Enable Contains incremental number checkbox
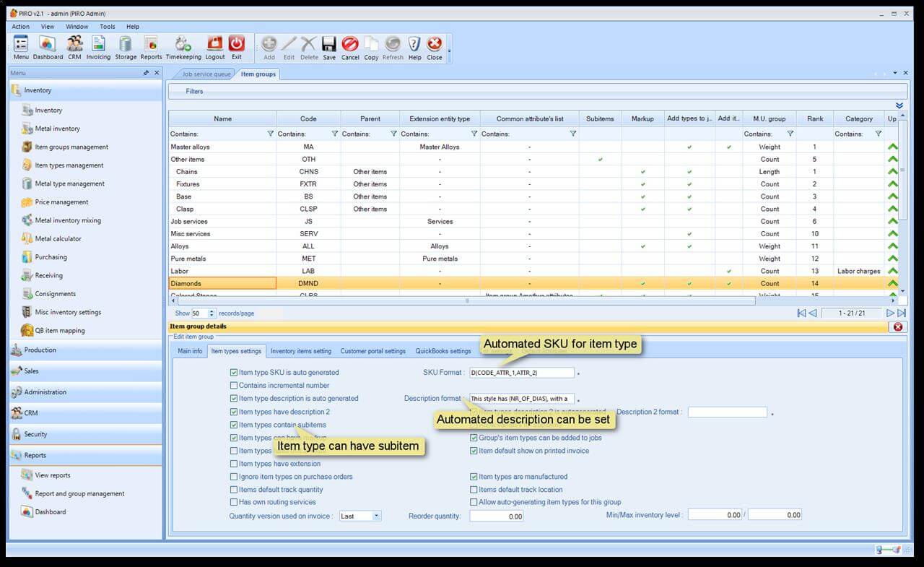The image size is (924, 567). [x=234, y=386]
